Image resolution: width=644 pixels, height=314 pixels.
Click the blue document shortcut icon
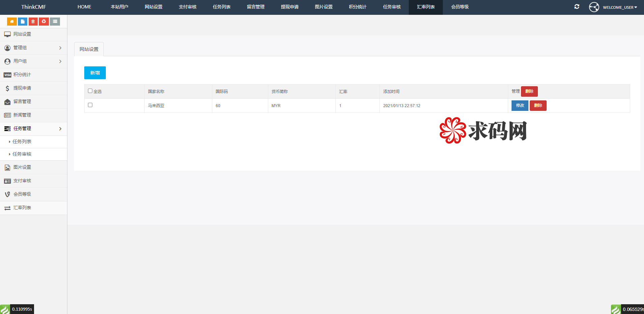23,22
